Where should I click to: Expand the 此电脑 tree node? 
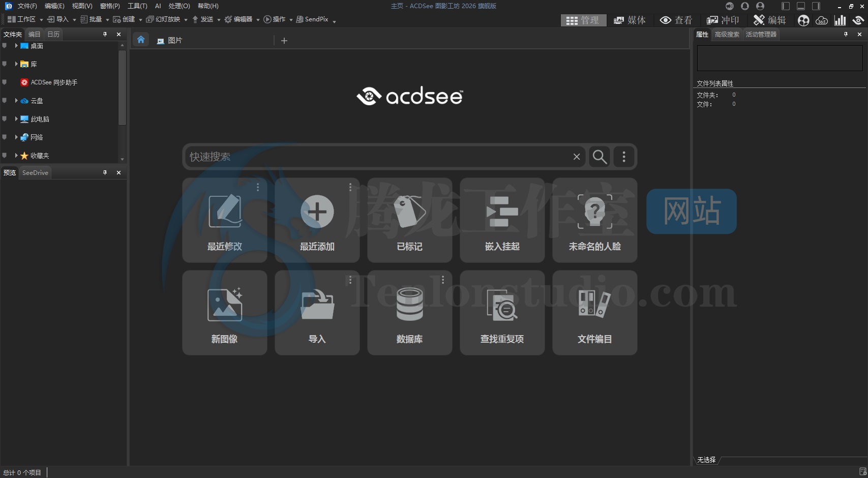(x=16, y=119)
